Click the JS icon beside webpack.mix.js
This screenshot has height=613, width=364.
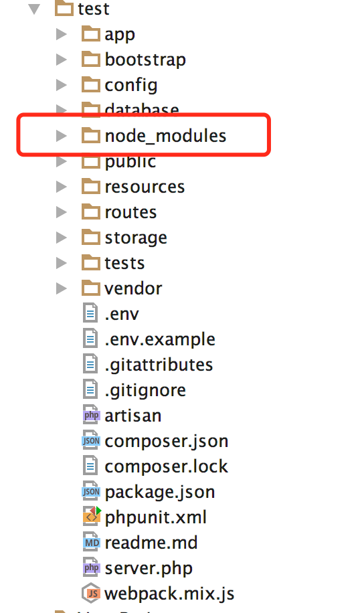[91, 593]
